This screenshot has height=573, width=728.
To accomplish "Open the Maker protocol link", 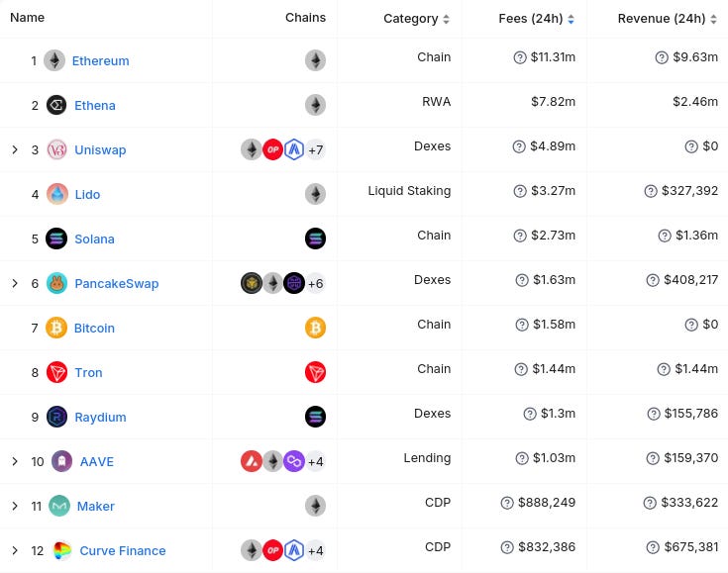I will 96,506.
